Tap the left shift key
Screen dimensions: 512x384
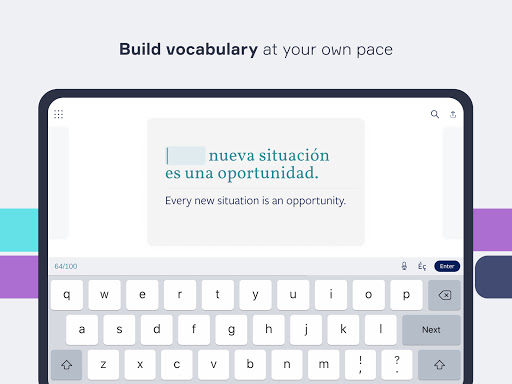(x=67, y=365)
